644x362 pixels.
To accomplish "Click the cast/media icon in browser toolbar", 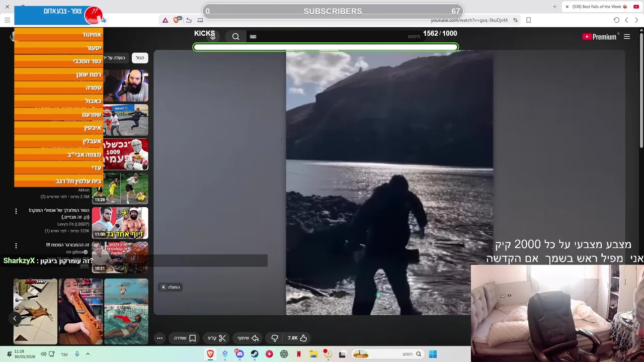I will (x=200, y=20).
